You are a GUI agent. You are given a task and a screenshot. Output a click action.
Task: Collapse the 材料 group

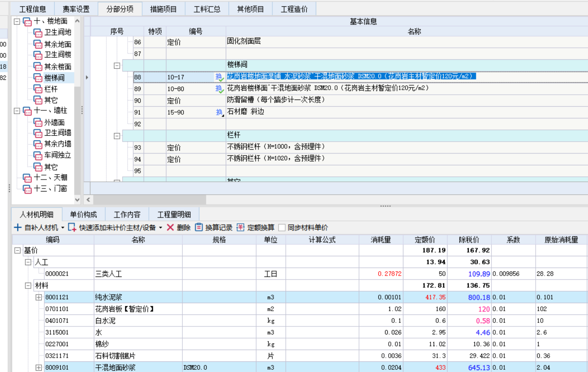coord(28,285)
